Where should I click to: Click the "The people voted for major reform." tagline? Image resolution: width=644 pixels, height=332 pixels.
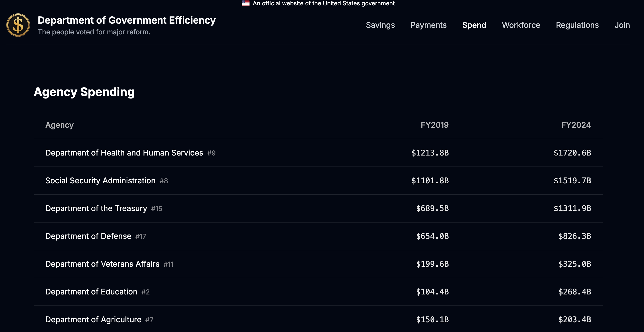pyautogui.click(x=94, y=32)
